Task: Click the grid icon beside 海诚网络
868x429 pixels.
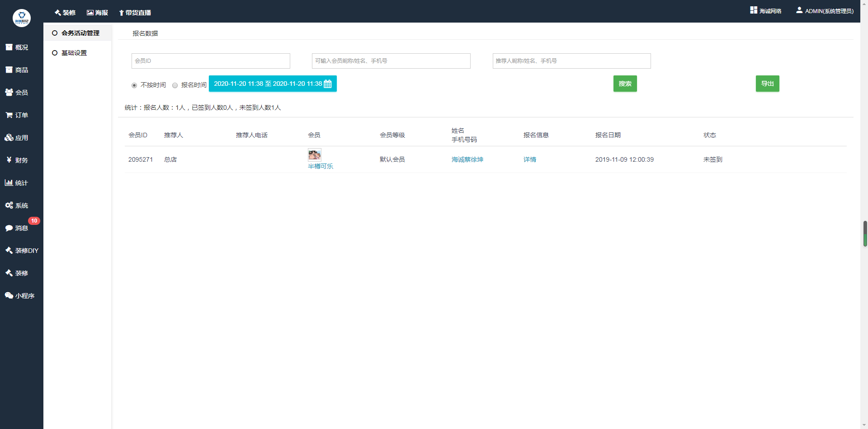Action: click(754, 10)
